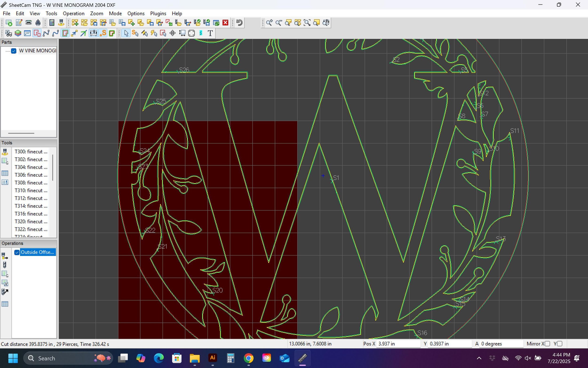Open the Plugins menu
Screen dimensions: 588x368
pos(158,14)
